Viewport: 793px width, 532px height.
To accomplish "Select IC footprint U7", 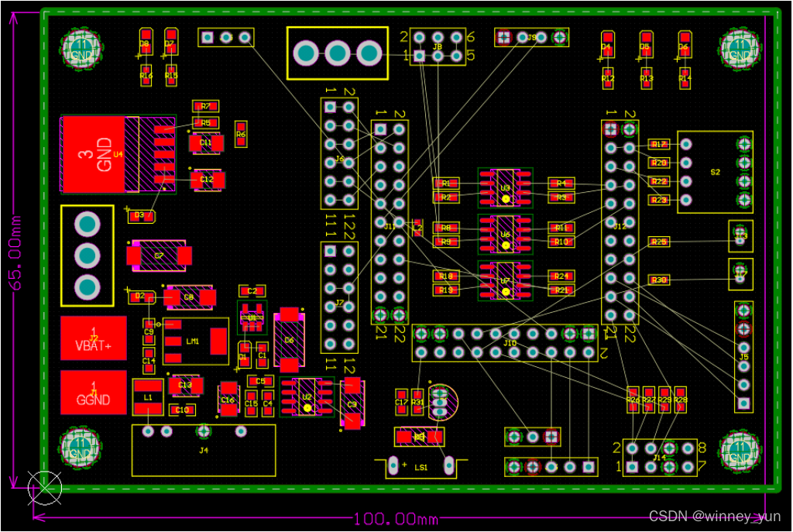I will pyautogui.click(x=505, y=280).
